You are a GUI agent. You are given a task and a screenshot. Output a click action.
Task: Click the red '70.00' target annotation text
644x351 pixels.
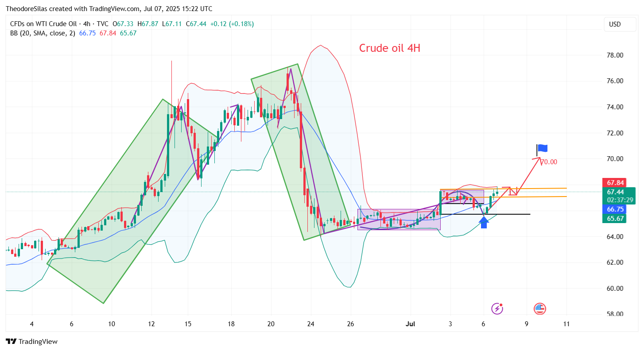pos(550,162)
